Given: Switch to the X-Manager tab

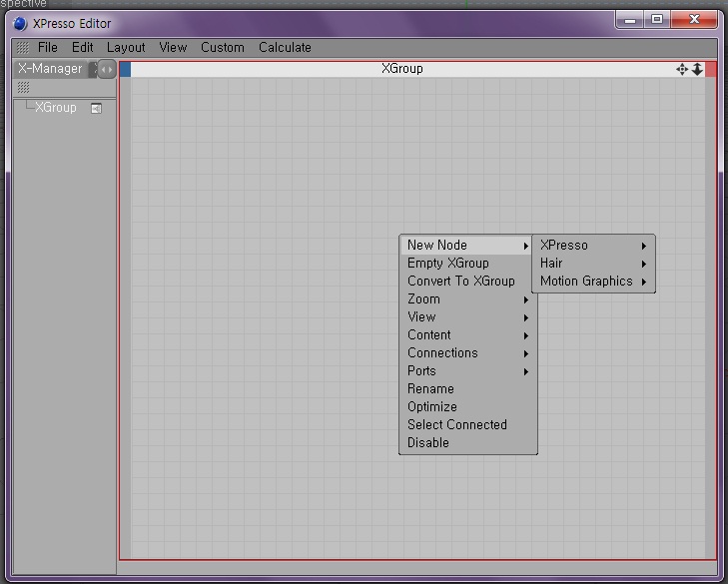Looking at the screenshot, I should pyautogui.click(x=50, y=69).
